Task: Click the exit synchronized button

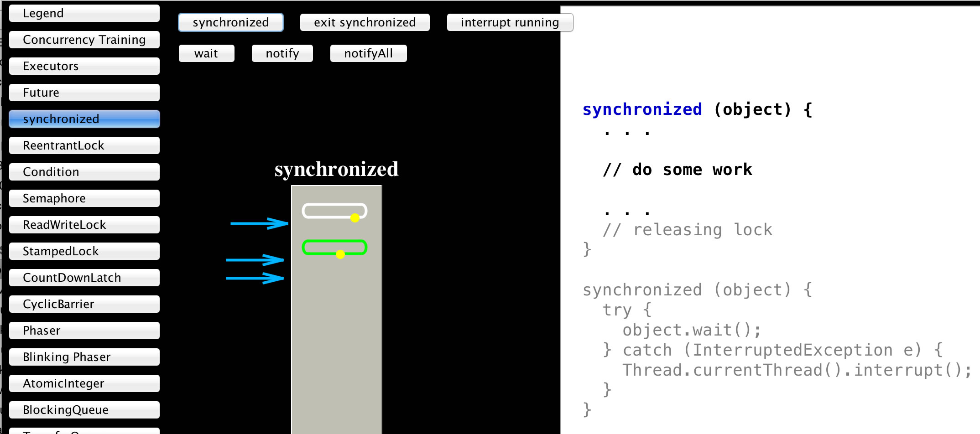Action: (x=365, y=22)
